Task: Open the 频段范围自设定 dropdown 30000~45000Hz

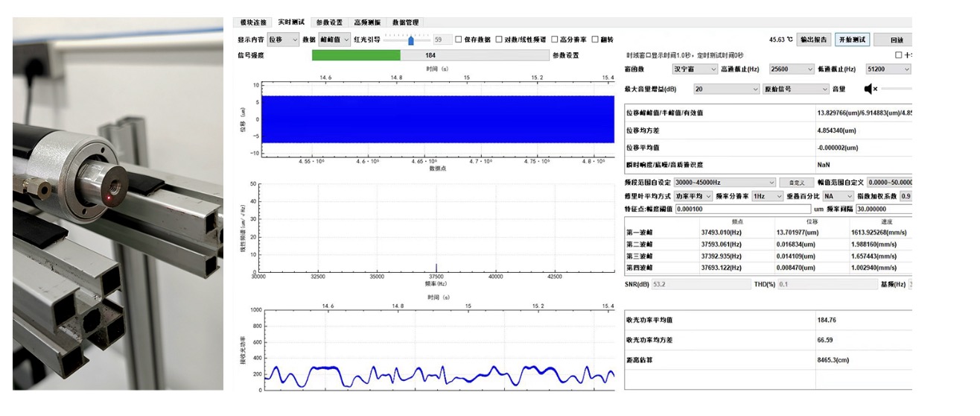Action: (725, 182)
